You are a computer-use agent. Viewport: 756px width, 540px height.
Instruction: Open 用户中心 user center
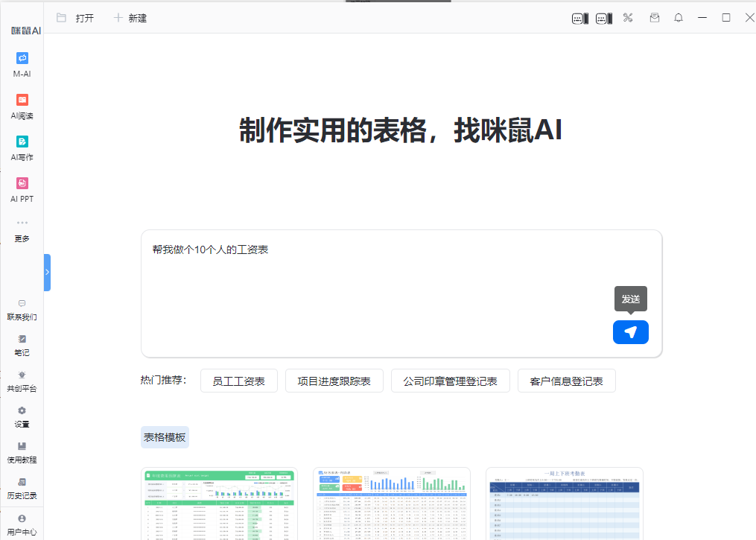pyautogui.click(x=22, y=525)
